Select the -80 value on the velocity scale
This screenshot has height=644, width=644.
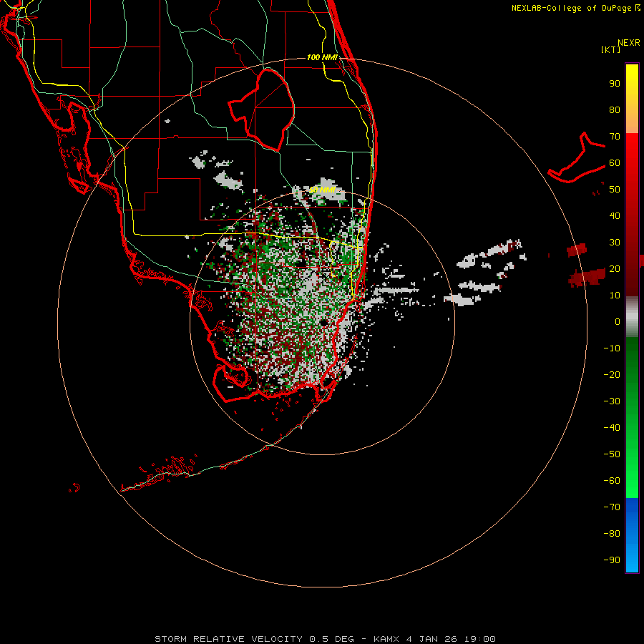pos(612,534)
